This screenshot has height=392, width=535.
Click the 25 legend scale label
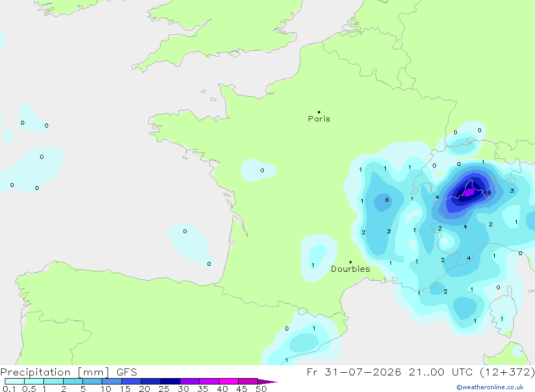pos(164,389)
